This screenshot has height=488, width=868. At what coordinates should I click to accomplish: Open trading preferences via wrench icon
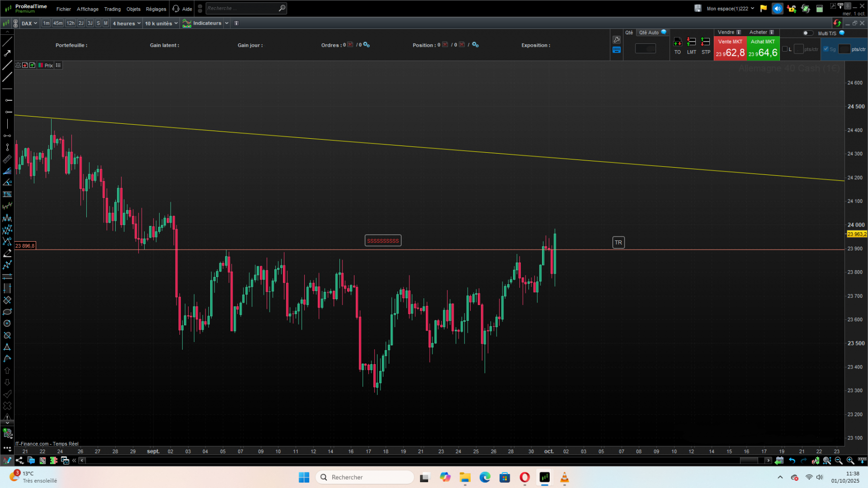pyautogui.click(x=617, y=40)
